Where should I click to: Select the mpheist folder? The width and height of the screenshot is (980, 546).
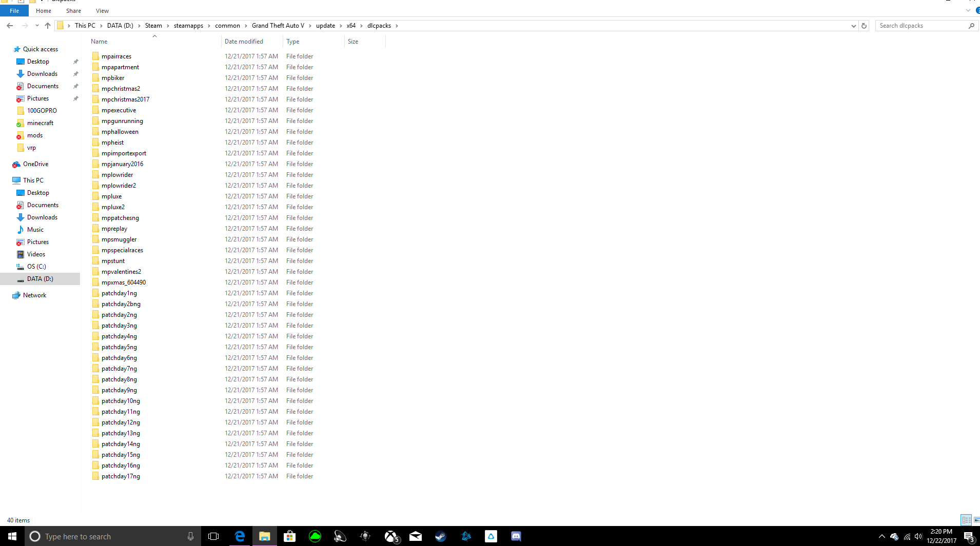[112, 143]
